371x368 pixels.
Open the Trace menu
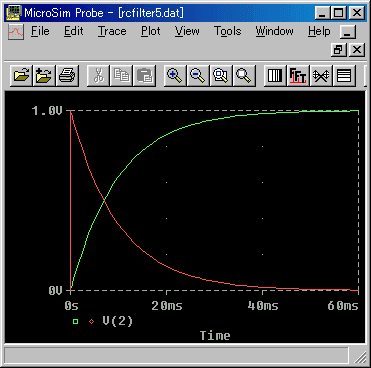point(112,31)
